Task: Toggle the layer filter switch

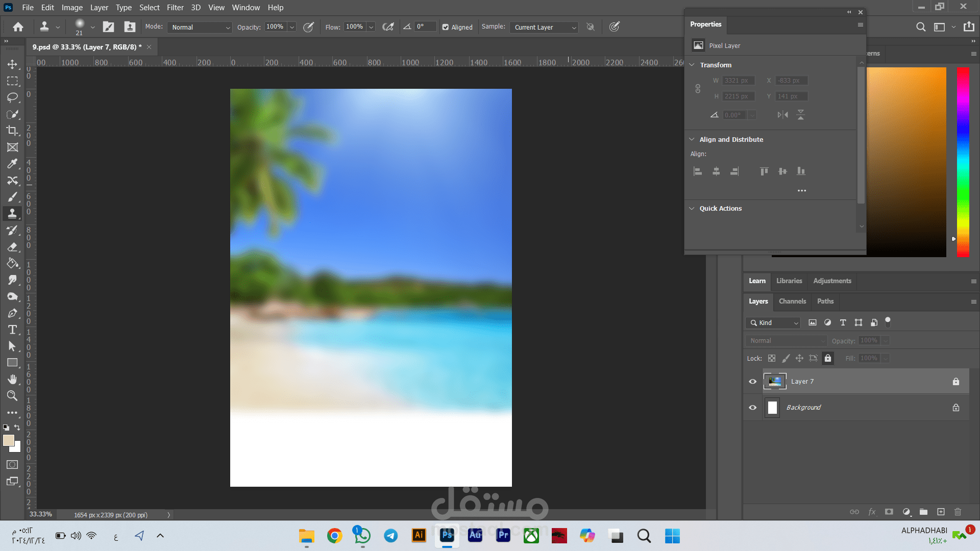Action: [888, 322]
